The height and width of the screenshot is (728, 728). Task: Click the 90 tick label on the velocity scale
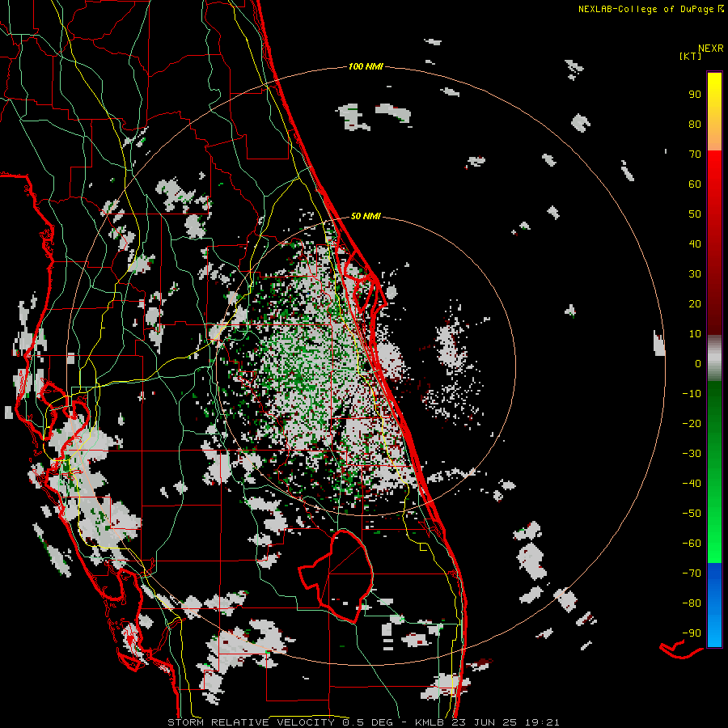(695, 95)
